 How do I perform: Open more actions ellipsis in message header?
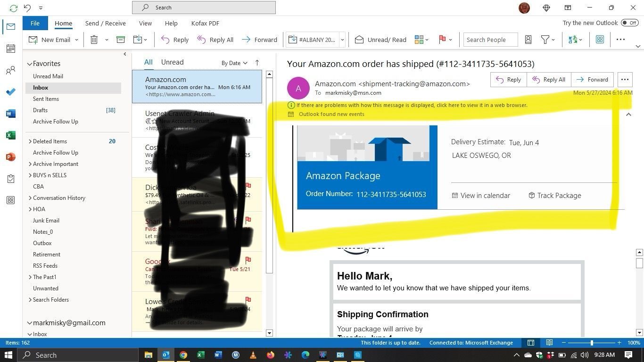point(625,80)
